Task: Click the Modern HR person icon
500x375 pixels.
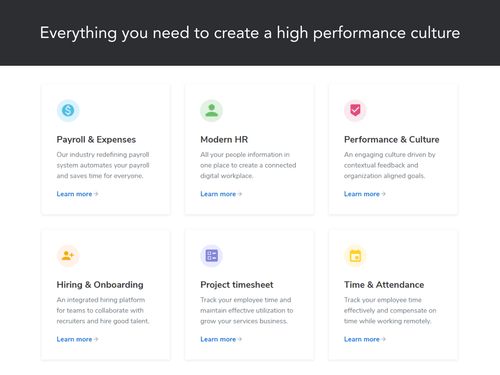Action: click(212, 110)
